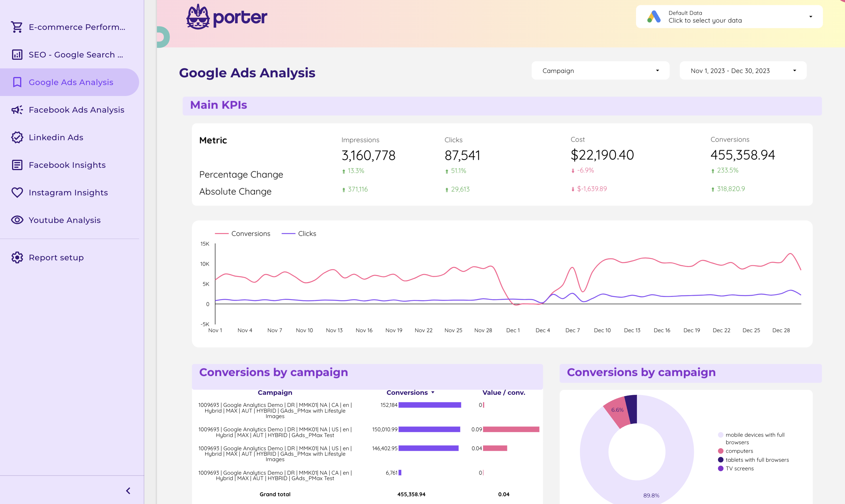
Task: Click the Linkedin Ads badge icon
Action: click(17, 137)
